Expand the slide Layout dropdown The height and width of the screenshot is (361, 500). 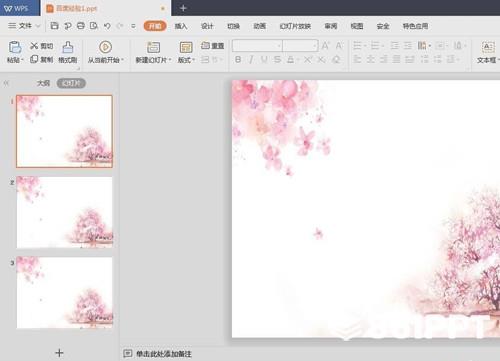[x=186, y=60]
